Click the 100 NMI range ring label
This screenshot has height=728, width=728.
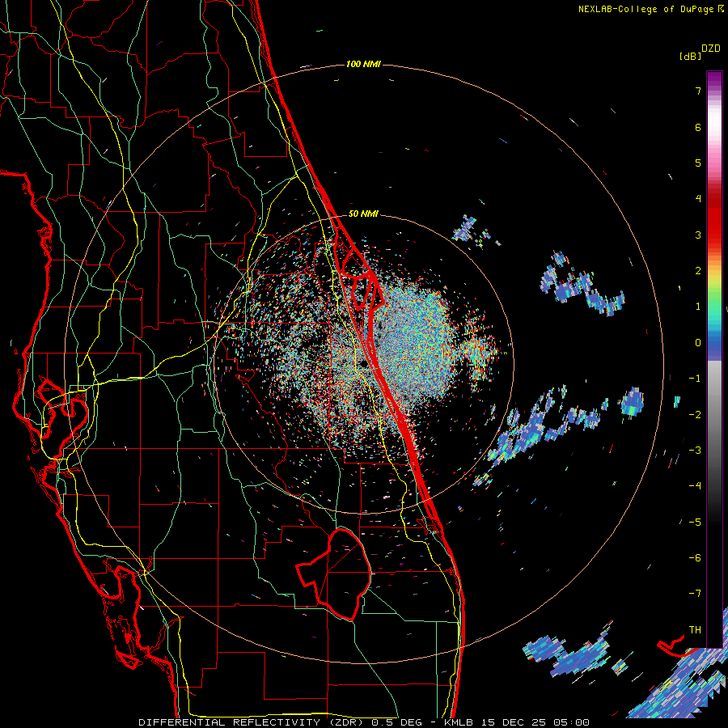tap(363, 64)
